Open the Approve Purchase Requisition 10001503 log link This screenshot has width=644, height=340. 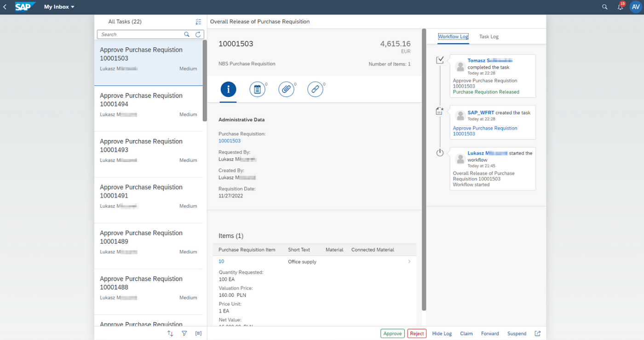click(485, 131)
